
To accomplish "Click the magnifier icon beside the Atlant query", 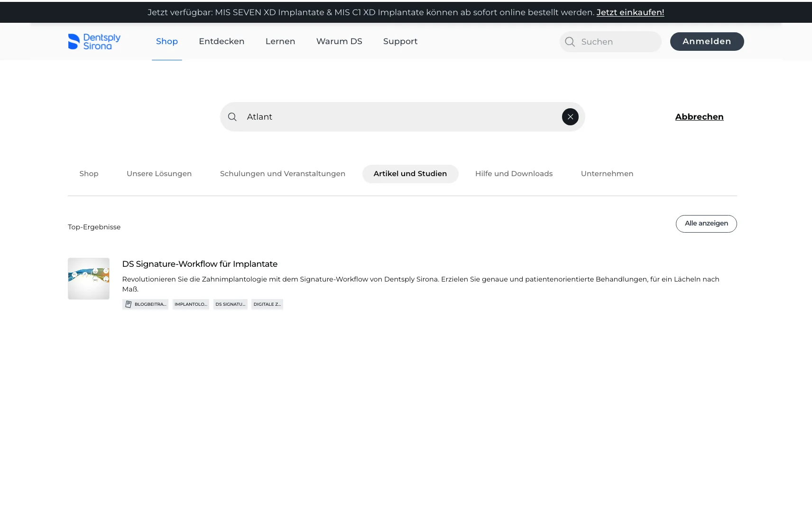I will [x=232, y=117].
